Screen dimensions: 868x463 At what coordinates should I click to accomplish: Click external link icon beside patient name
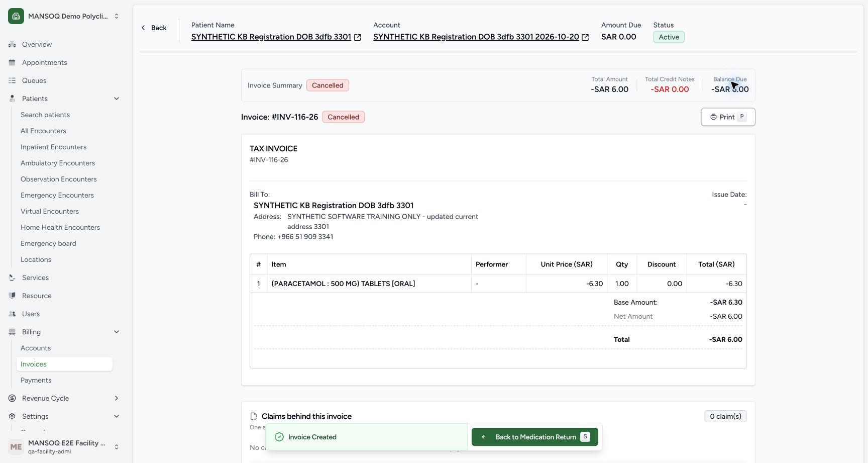(x=358, y=37)
